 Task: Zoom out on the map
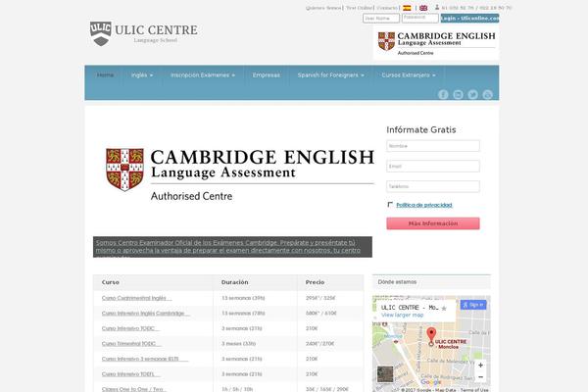pos(480,376)
